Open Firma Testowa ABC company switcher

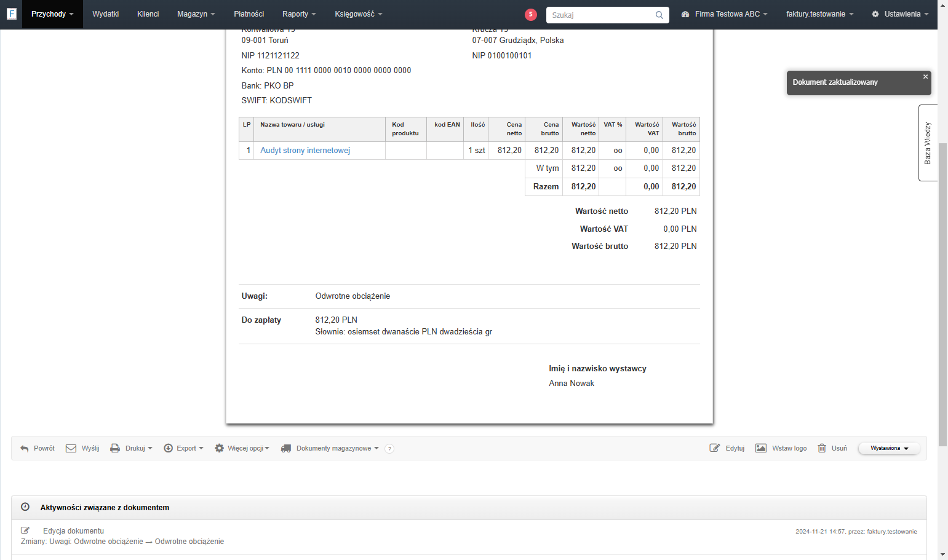tap(725, 14)
